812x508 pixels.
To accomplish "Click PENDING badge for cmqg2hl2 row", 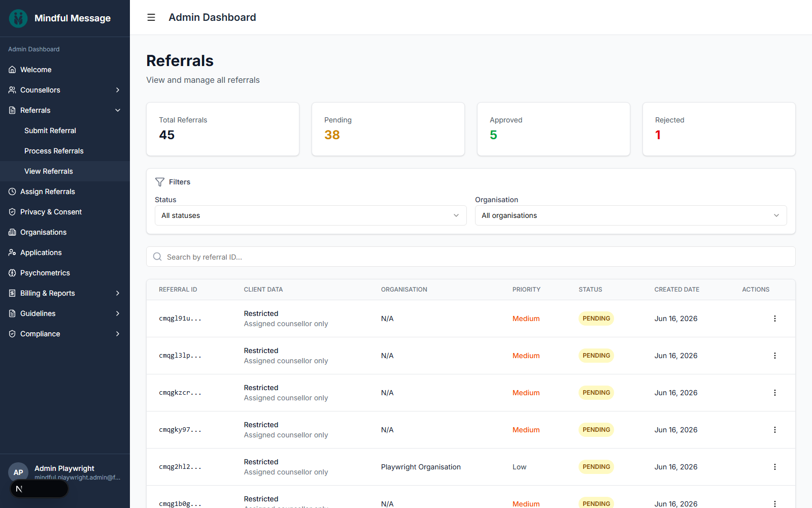I will tap(596, 467).
